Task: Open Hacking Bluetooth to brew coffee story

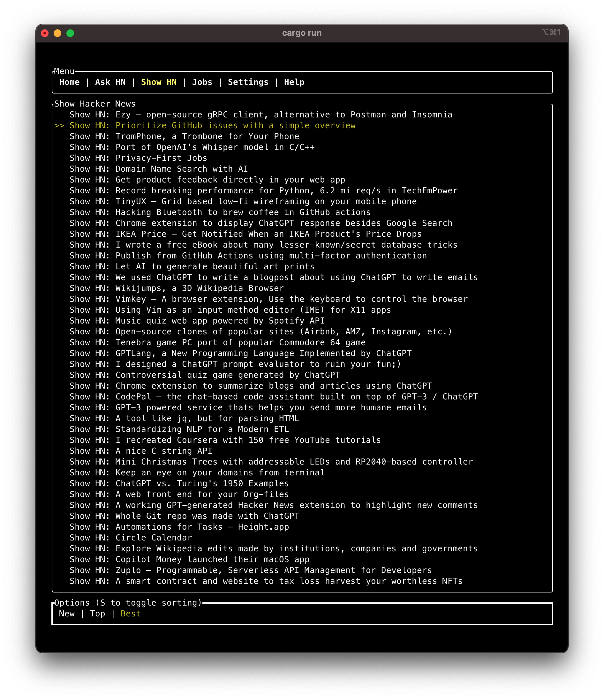Action: (220, 212)
